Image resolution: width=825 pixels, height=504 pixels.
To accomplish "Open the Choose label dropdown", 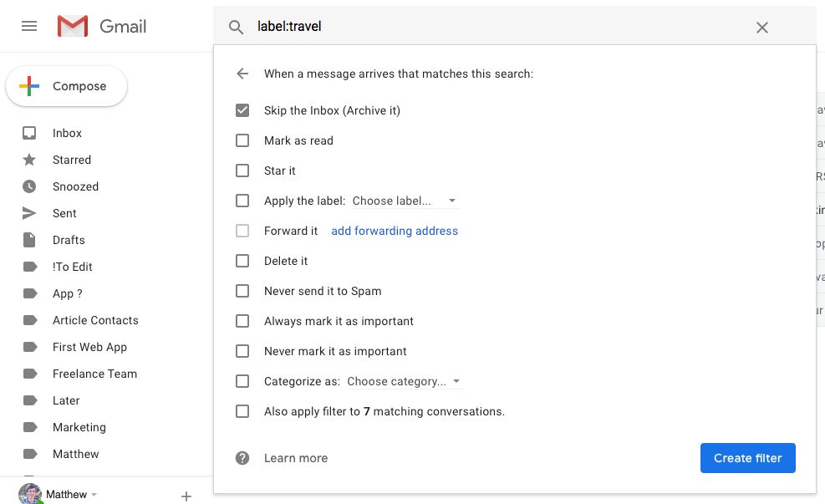I will [x=405, y=201].
